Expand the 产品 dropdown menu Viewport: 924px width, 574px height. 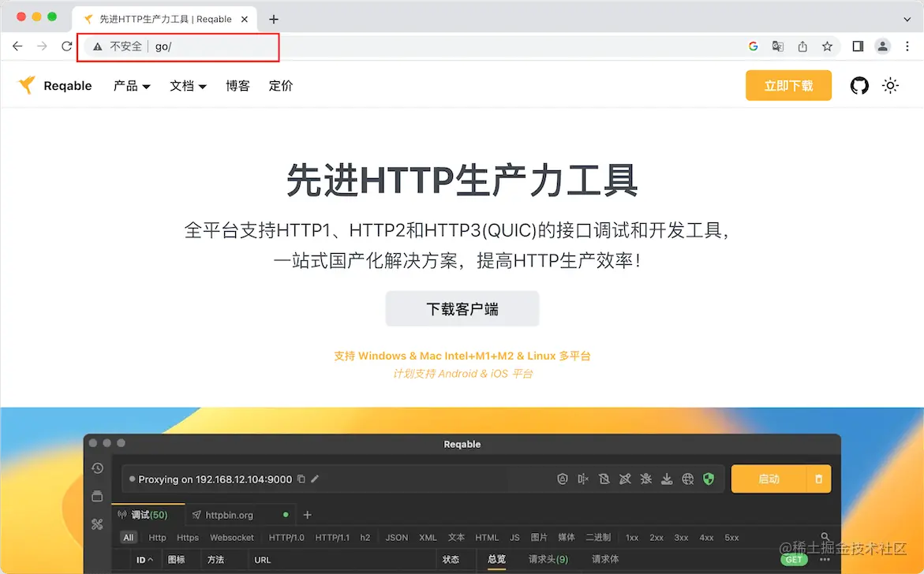coord(132,86)
